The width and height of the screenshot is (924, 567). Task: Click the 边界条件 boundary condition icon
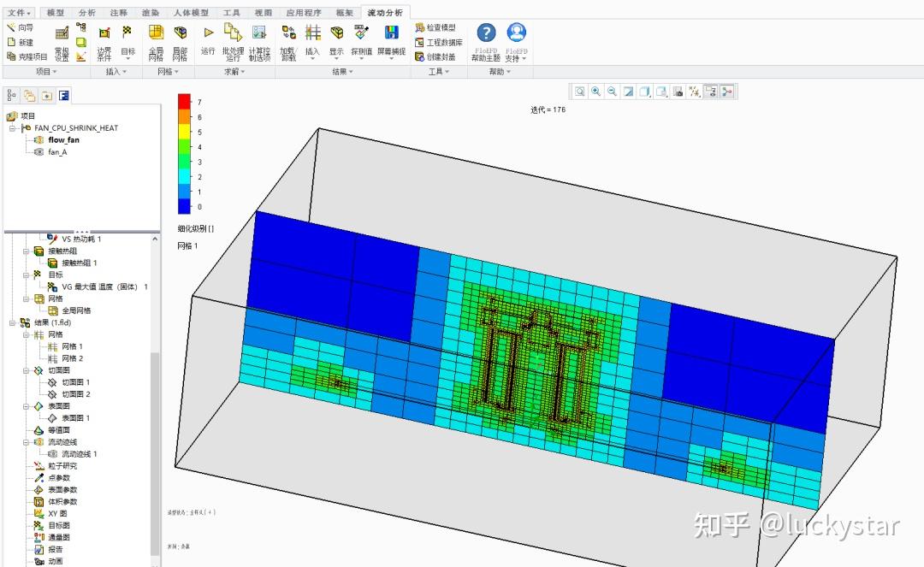click(x=104, y=32)
